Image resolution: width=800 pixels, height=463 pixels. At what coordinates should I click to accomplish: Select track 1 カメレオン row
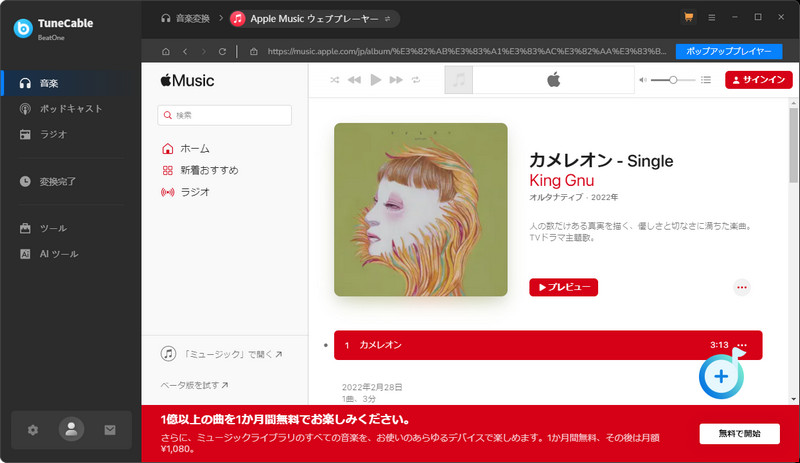[548, 345]
